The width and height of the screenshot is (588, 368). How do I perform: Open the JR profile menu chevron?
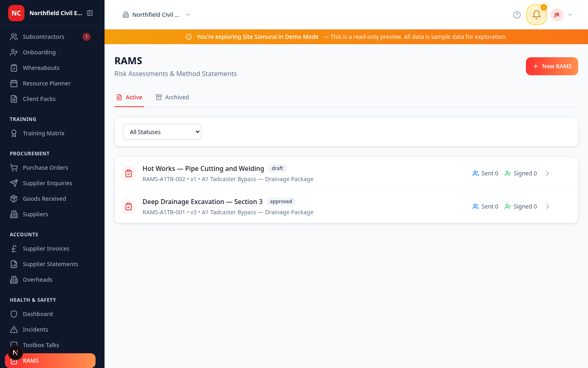pos(570,14)
